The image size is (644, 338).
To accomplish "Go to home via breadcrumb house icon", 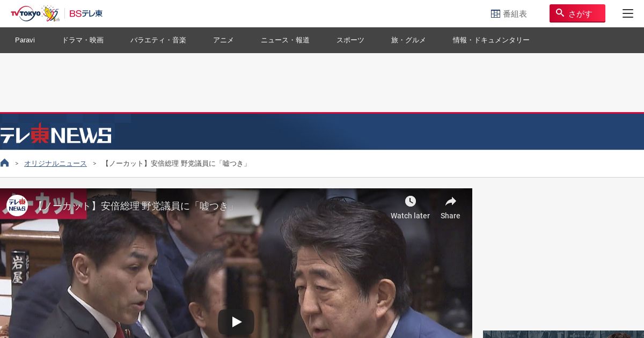I will click(x=5, y=163).
